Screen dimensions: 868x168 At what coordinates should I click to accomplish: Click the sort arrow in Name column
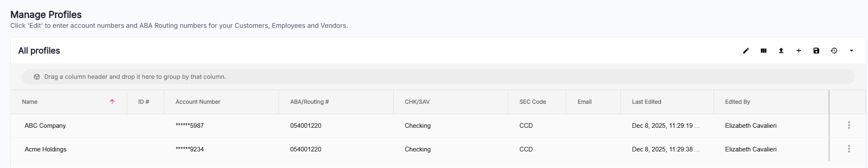tap(112, 102)
